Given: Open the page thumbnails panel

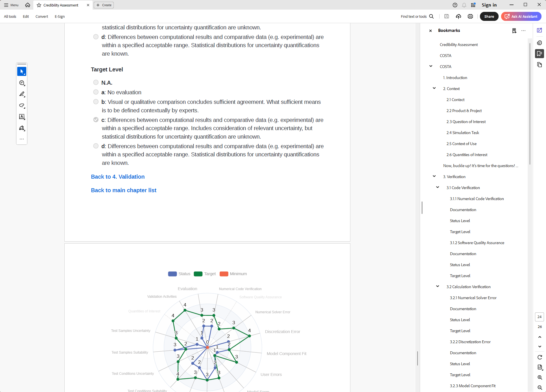Looking at the screenshot, I should coord(540,65).
